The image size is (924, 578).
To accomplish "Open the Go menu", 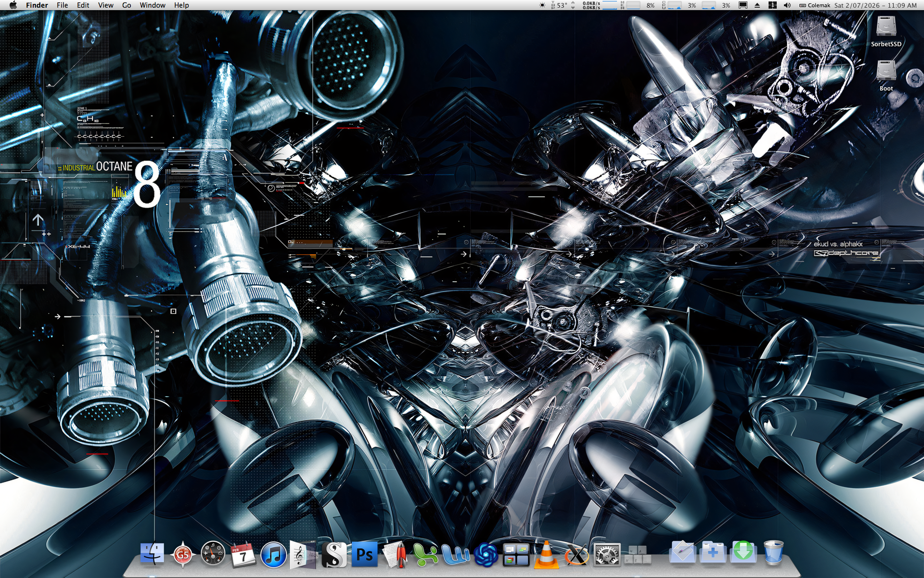I will (127, 5).
